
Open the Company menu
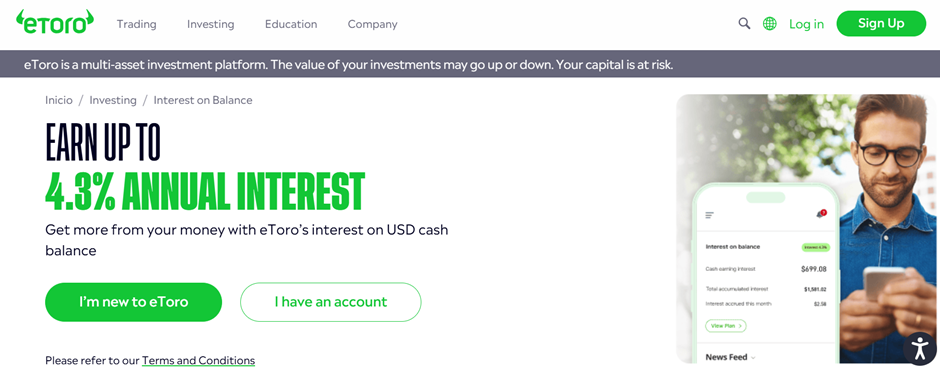(372, 25)
